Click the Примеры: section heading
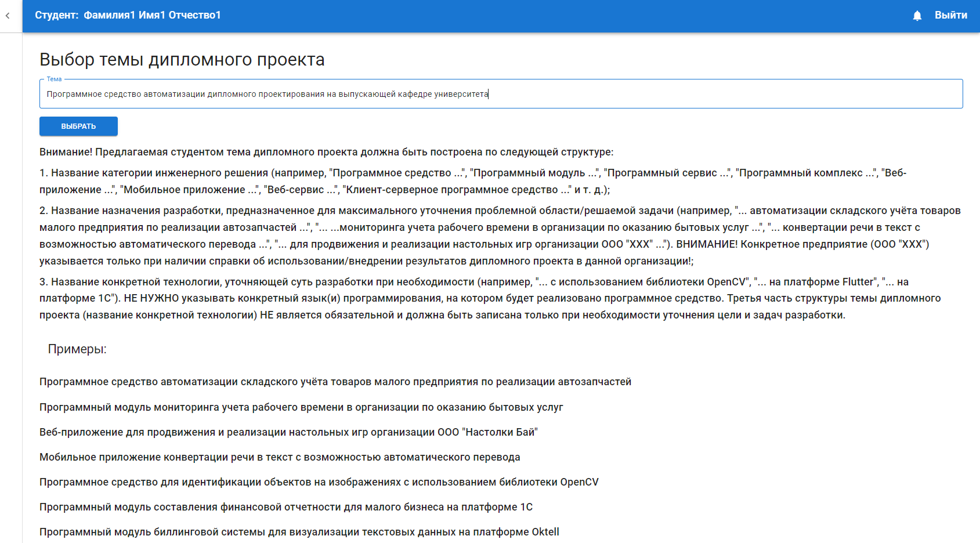Viewport: 980px width, 543px height. click(x=77, y=349)
